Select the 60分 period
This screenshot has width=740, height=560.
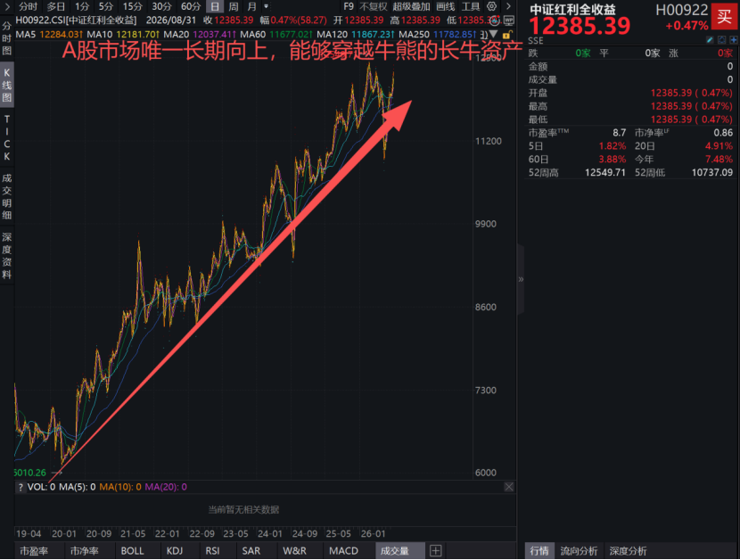click(x=191, y=6)
